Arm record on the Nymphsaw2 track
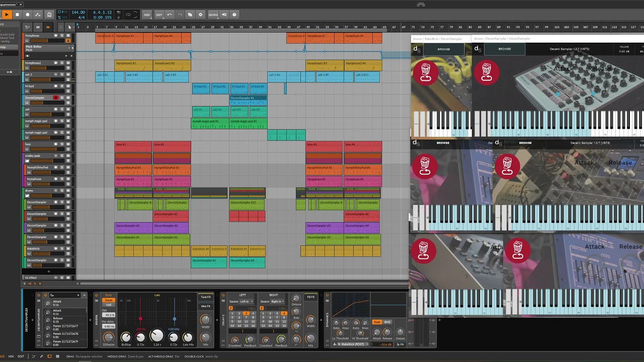Image resolution: width=644 pixels, height=362 pixels. tap(56, 63)
